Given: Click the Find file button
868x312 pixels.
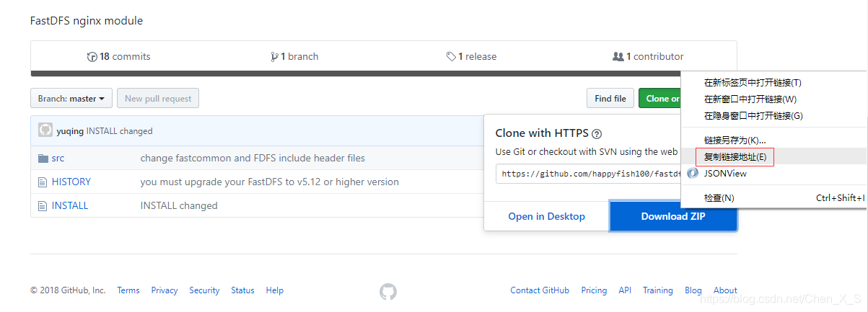Looking at the screenshot, I should pos(610,99).
